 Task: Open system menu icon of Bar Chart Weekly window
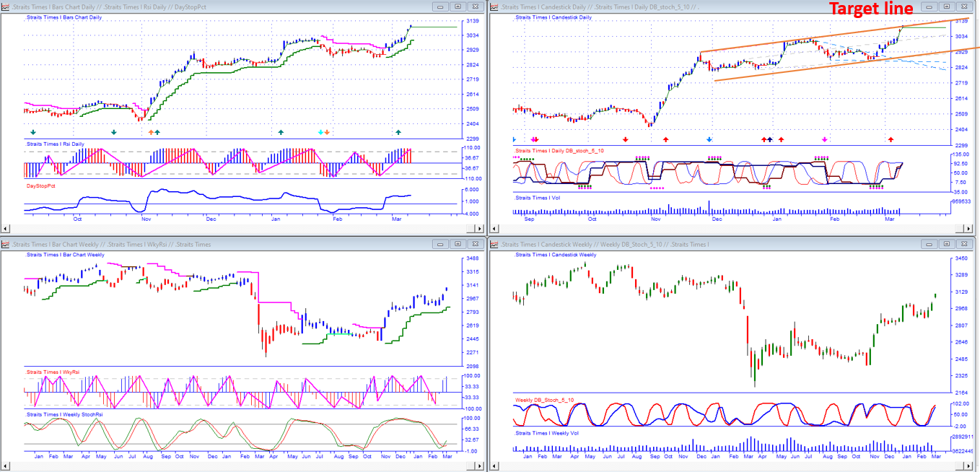coord(6,245)
